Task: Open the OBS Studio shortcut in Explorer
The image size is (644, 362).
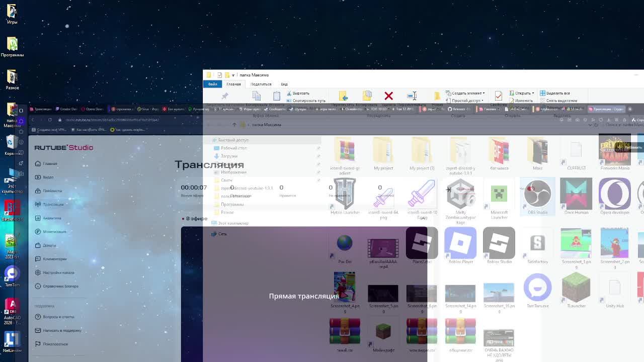Action: [537, 196]
